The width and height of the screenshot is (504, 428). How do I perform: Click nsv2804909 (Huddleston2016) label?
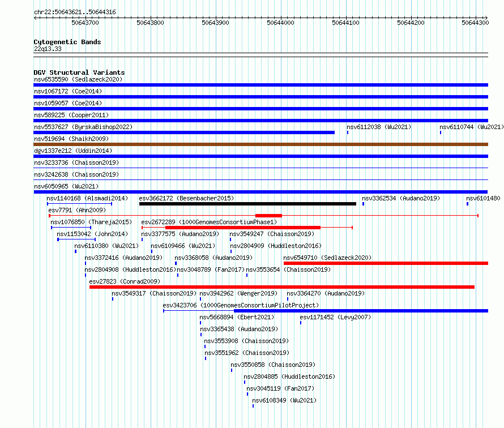pyautogui.click(x=276, y=246)
